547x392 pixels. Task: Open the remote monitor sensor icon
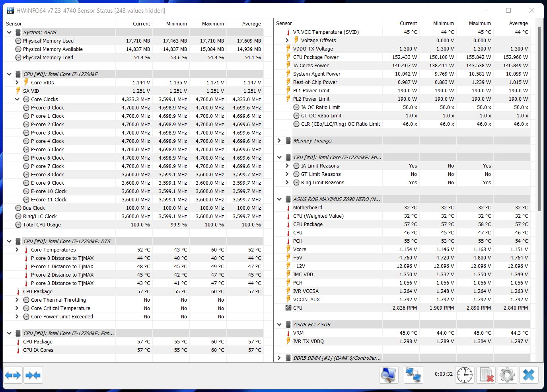click(389, 375)
